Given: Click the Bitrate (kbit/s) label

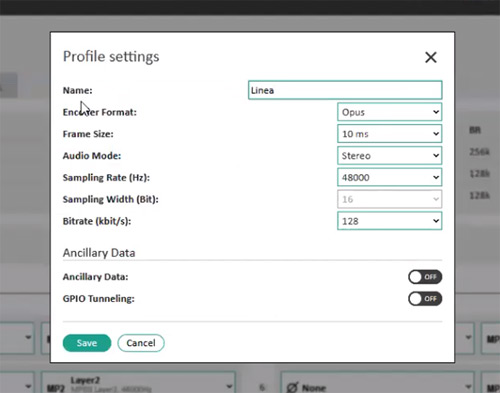Looking at the screenshot, I should (97, 221).
